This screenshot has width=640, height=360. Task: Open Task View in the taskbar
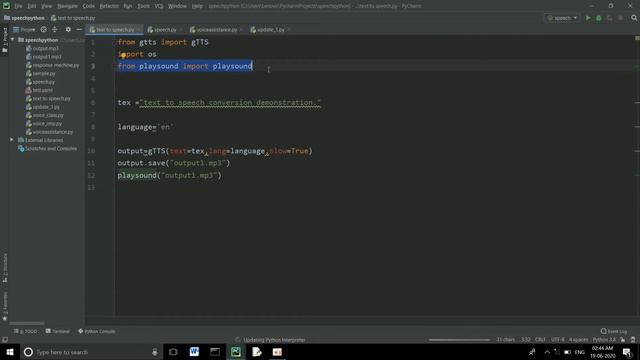[173, 352]
